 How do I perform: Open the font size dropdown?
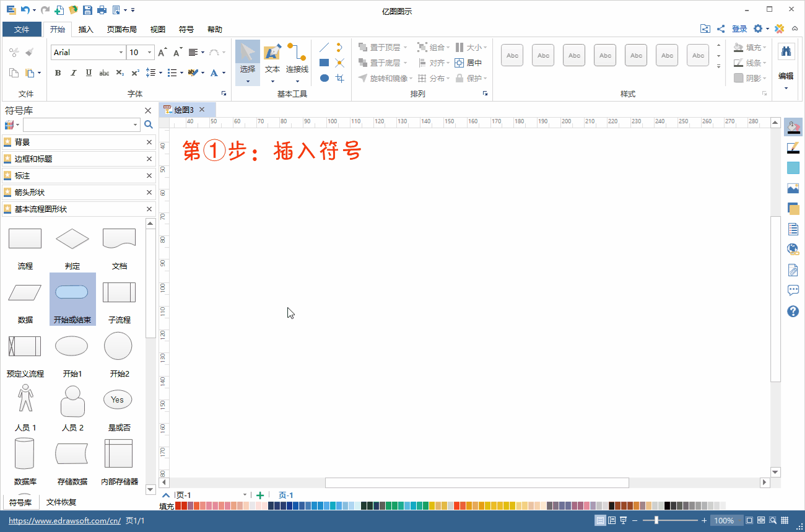click(x=149, y=52)
